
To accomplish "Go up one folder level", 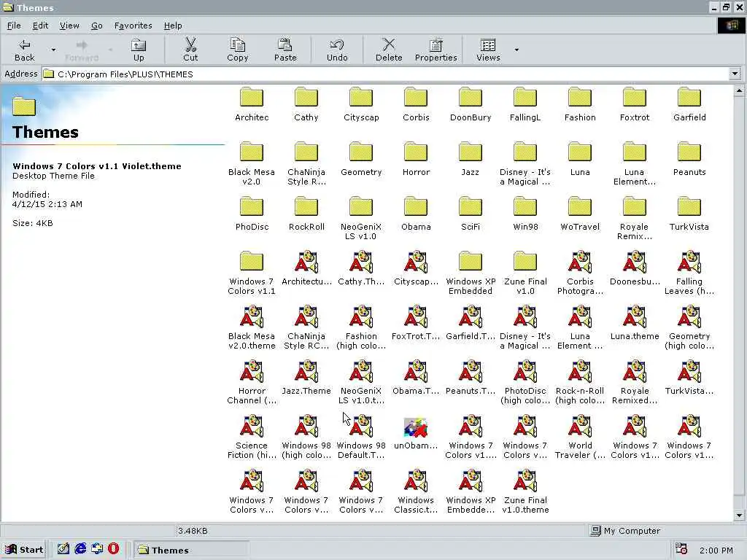I will (139, 50).
